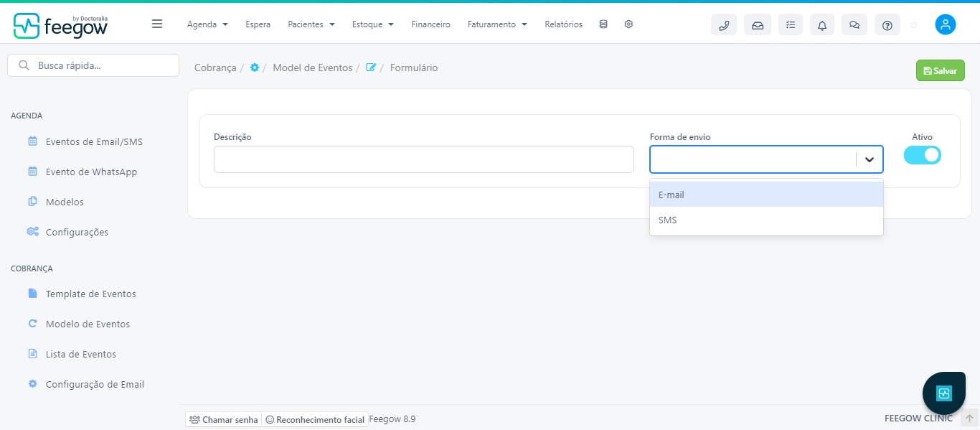Expand the Agenda menu
Image resolution: width=980 pixels, height=430 pixels.
click(207, 24)
